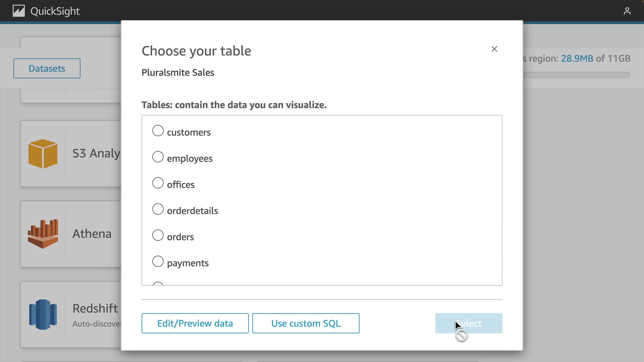
Task: Click the Edit/Preview data button
Action: (195, 323)
